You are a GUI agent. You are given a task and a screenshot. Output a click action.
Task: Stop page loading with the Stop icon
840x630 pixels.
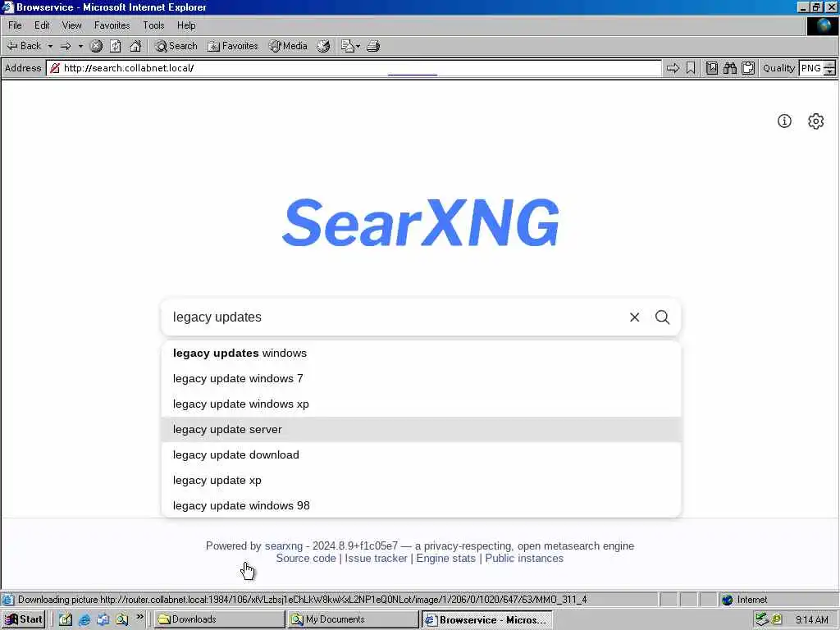pos(97,46)
